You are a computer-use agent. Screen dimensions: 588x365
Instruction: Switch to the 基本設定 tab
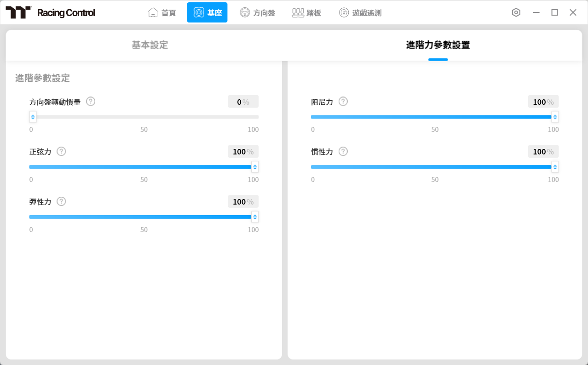click(150, 45)
